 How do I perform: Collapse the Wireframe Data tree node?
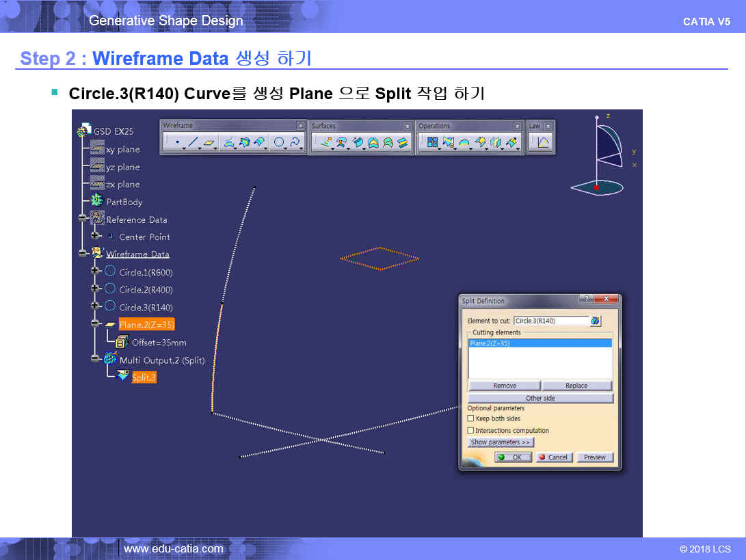(x=83, y=254)
